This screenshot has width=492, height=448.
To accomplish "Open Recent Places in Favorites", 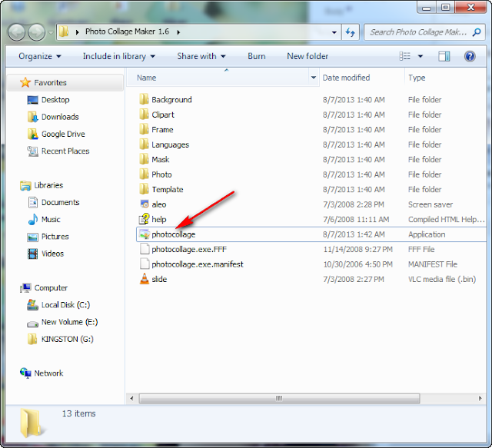I will [x=58, y=151].
